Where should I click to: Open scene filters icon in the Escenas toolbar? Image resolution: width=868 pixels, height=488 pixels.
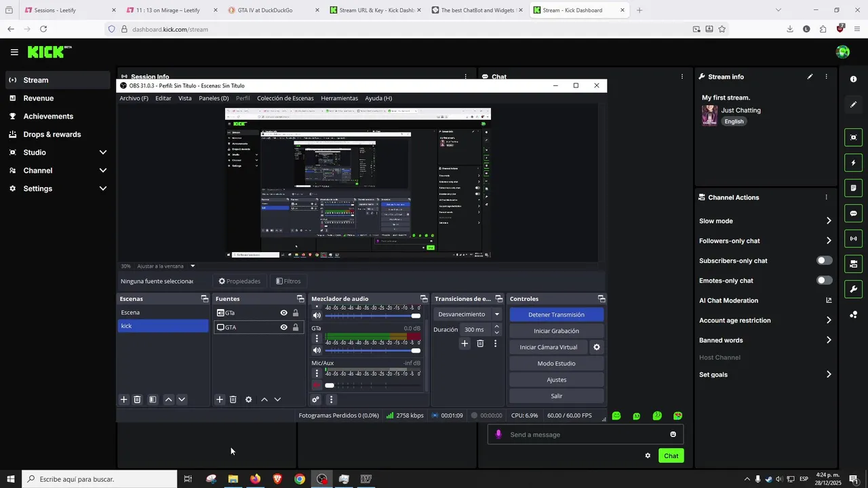[x=153, y=400]
